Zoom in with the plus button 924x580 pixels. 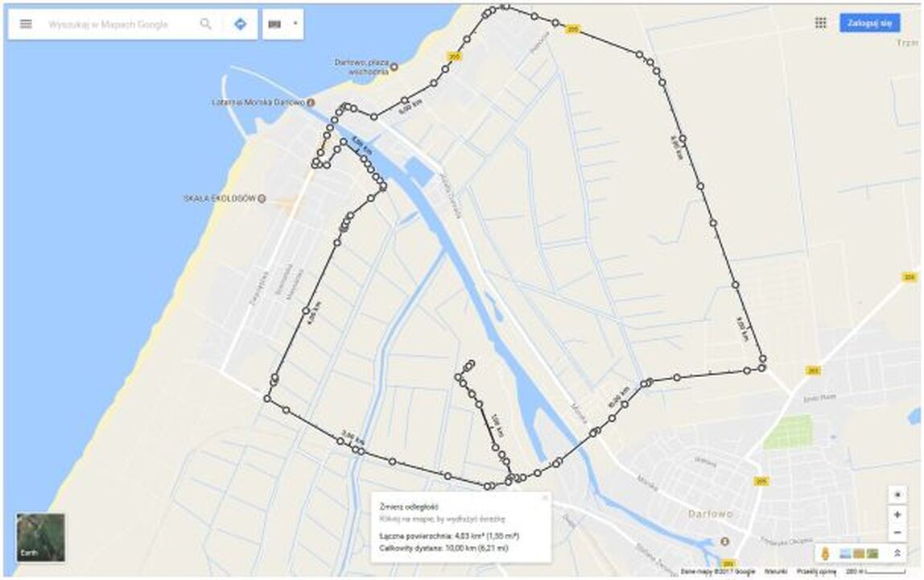click(897, 515)
